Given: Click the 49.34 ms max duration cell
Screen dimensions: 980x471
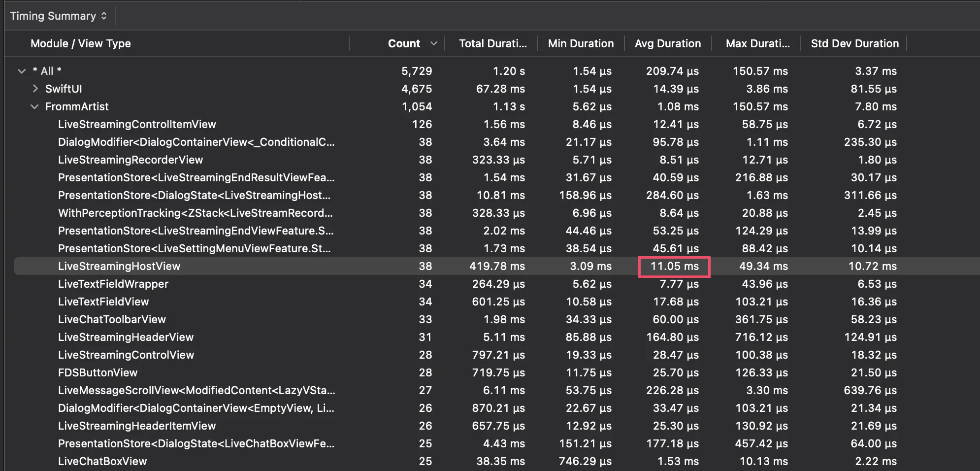Looking at the screenshot, I should pyautogui.click(x=763, y=266).
